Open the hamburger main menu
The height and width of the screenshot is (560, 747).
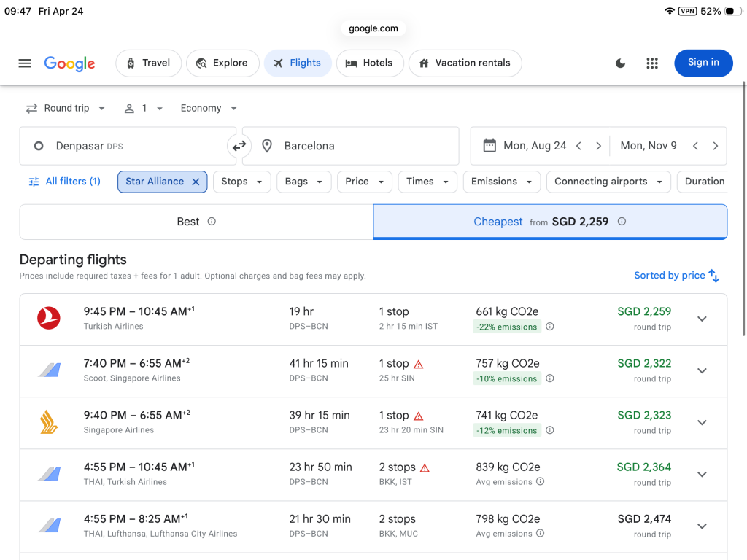click(25, 63)
